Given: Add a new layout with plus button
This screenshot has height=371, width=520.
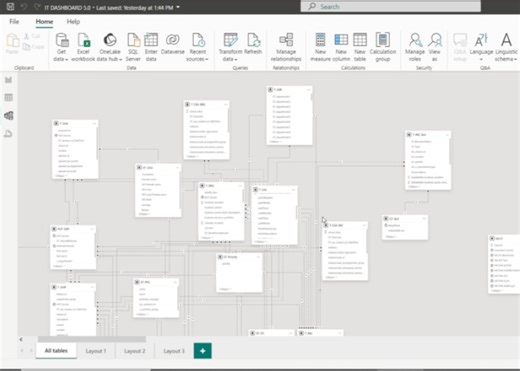Looking at the screenshot, I should [203, 351].
